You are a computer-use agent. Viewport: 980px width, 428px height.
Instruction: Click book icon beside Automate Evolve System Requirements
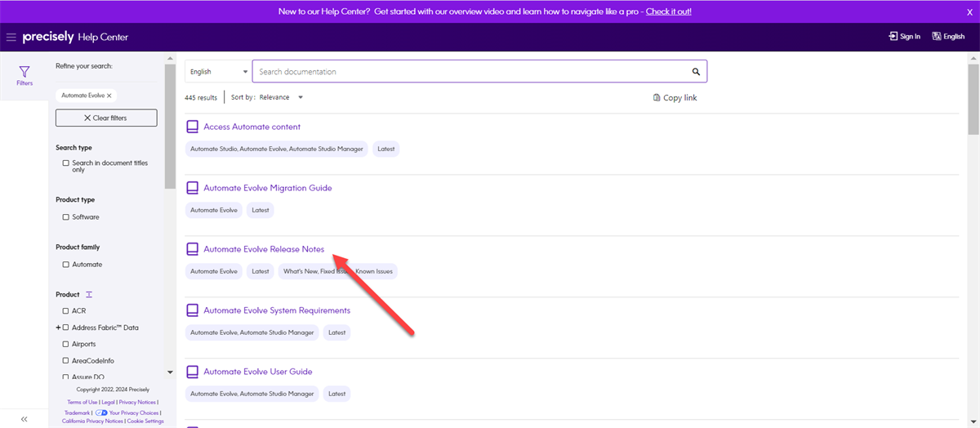[193, 310]
